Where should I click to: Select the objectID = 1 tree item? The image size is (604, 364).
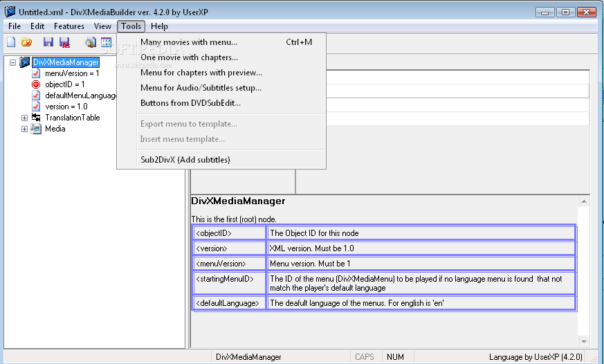pos(65,84)
